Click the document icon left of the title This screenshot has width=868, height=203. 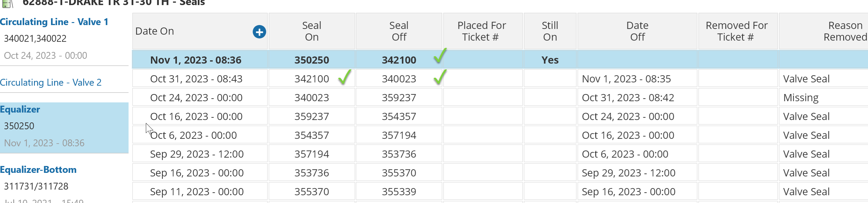tap(7, 3)
